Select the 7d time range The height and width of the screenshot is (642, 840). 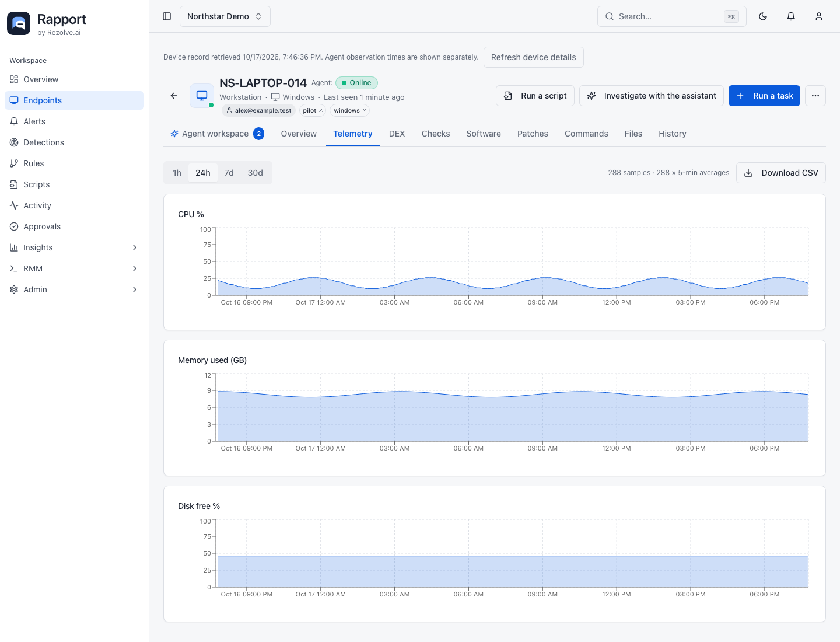229,173
